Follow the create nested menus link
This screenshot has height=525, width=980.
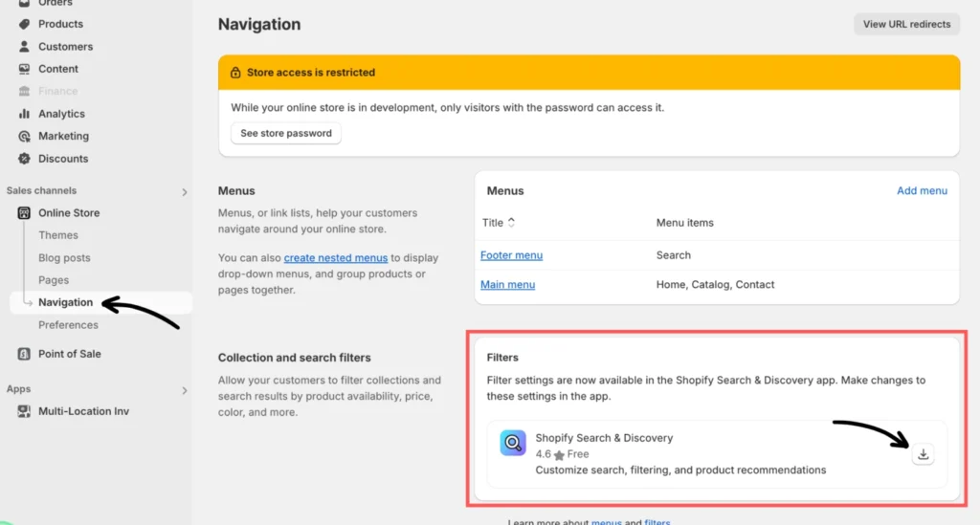[336, 258]
